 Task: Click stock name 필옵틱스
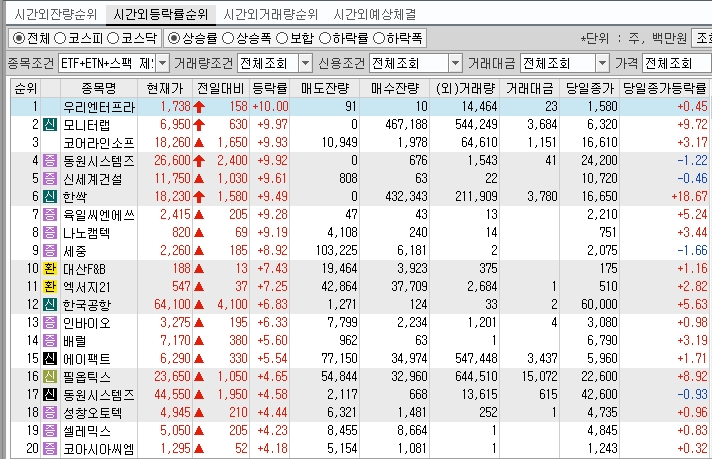pos(86,376)
